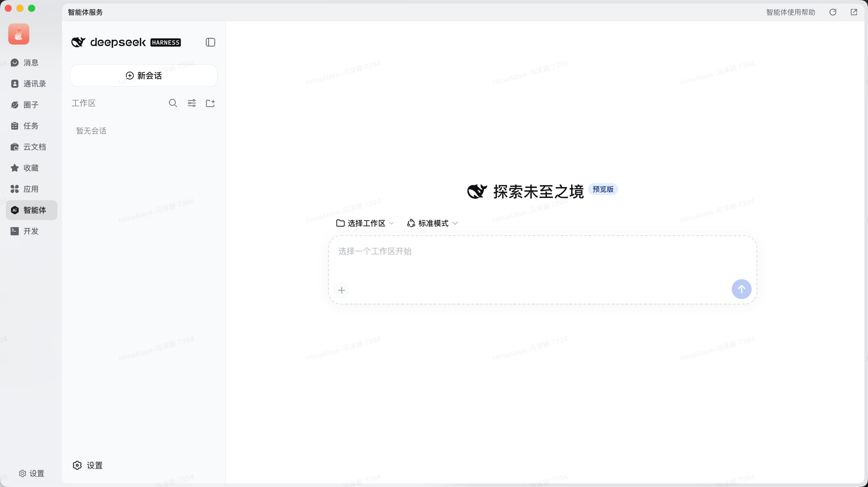Open 收藏 favorites section
868x487 pixels.
[31, 168]
